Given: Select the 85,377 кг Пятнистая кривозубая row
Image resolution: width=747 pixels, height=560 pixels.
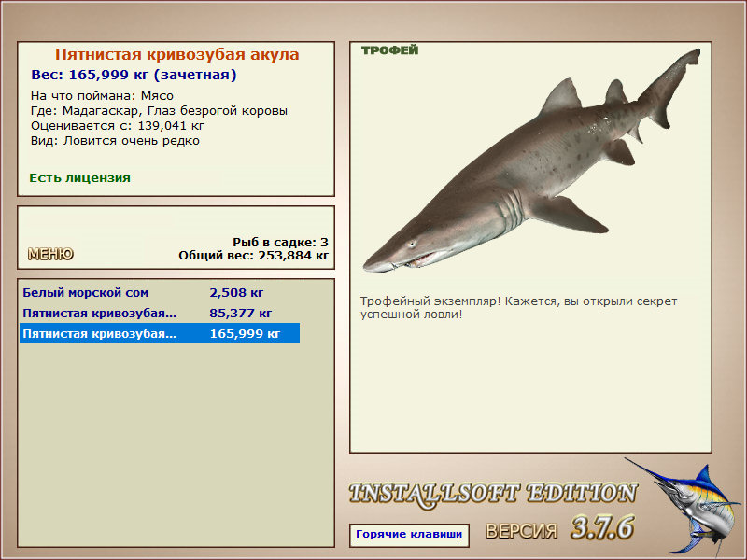Looking at the screenshot, I should pos(160,313).
